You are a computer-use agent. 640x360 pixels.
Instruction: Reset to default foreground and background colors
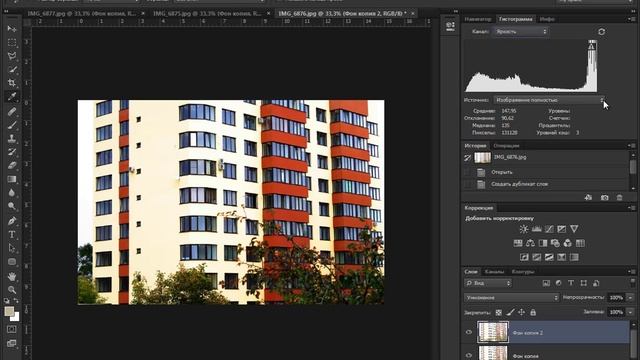click(7, 301)
